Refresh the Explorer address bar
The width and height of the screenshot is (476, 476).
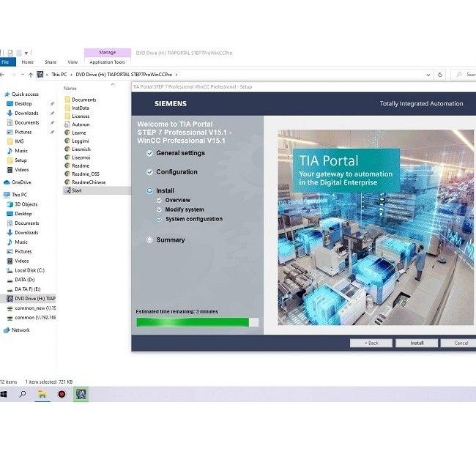click(440, 75)
